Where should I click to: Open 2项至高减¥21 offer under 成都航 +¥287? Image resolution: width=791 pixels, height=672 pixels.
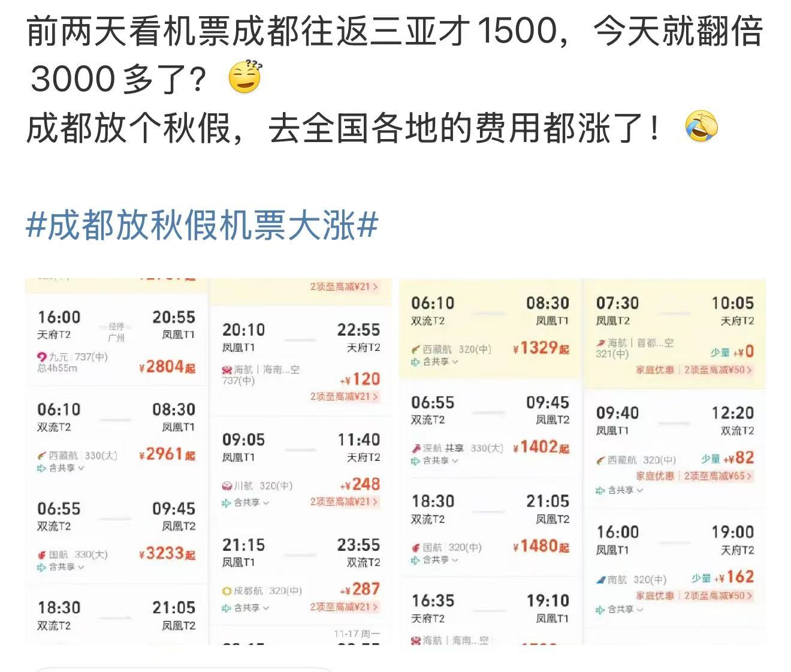point(344,607)
